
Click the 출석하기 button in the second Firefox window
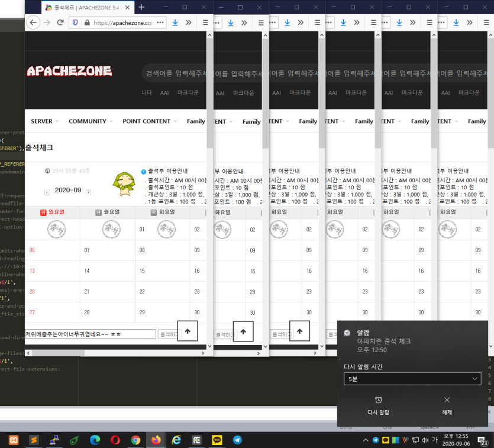tap(224, 334)
